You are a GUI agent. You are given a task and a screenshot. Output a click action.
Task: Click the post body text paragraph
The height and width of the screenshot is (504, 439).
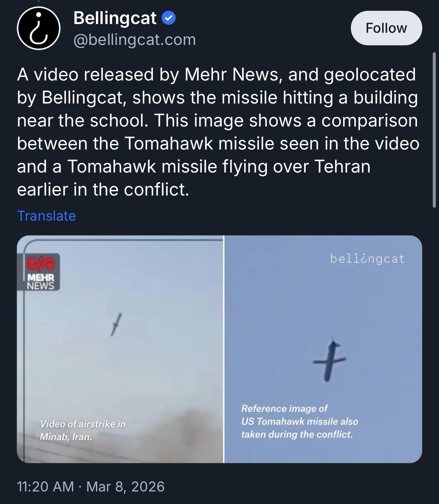tap(218, 132)
